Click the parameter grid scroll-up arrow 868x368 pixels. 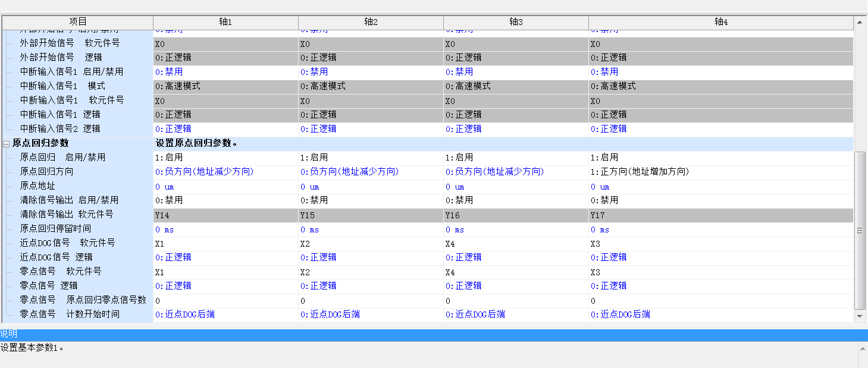[x=860, y=23]
